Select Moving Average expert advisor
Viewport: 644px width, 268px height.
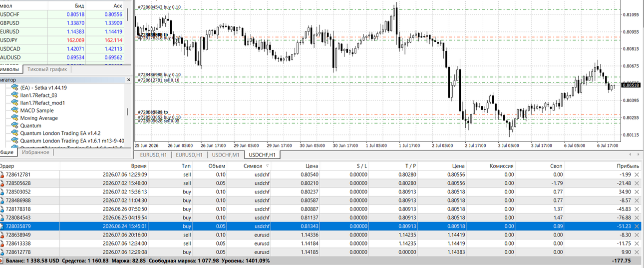click(x=39, y=118)
